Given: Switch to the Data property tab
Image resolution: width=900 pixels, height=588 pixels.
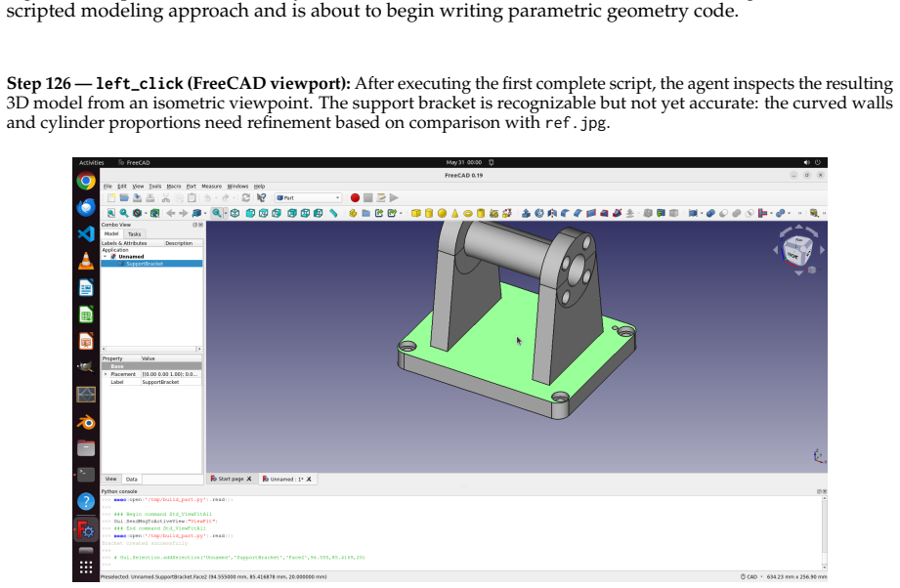Looking at the screenshot, I should [x=132, y=479].
